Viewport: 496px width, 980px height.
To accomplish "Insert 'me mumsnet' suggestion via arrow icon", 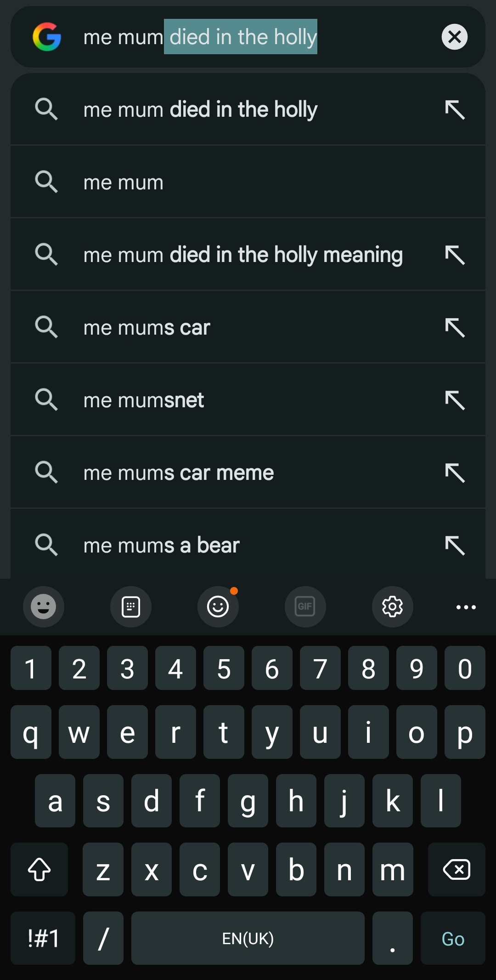I will click(455, 400).
